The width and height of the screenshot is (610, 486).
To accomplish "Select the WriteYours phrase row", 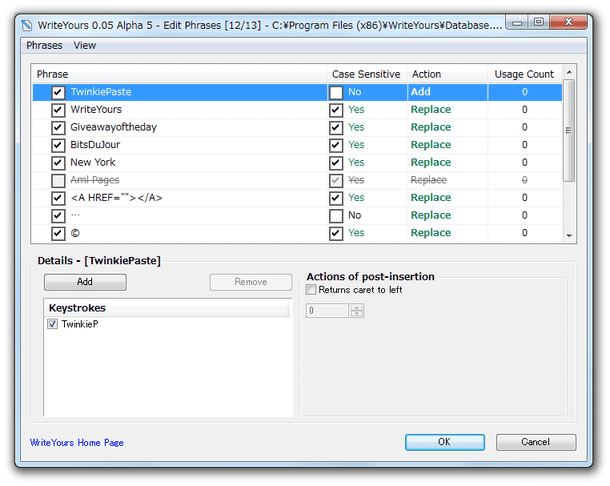I will 297,110.
